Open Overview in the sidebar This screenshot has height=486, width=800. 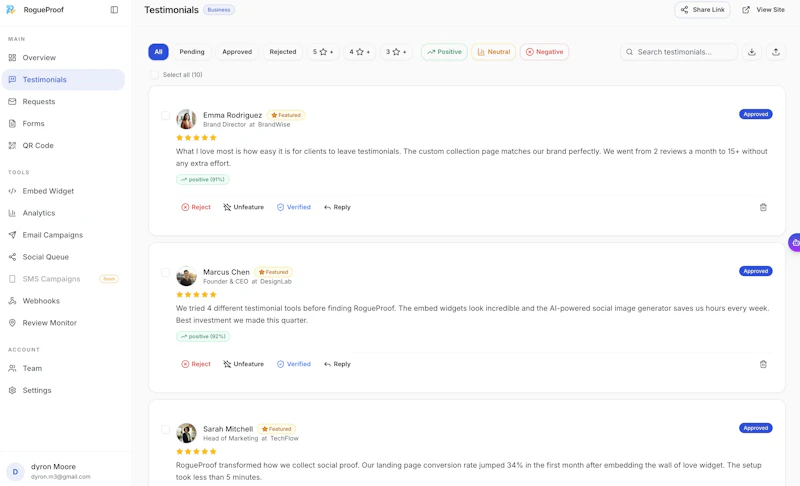[x=63, y=58]
